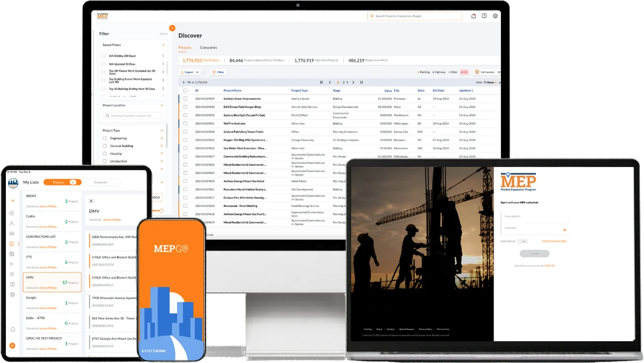Follow the SIGN UP link on the login screen
Image resolution: width=644 pixels, height=363 pixels.
click(549, 266)
